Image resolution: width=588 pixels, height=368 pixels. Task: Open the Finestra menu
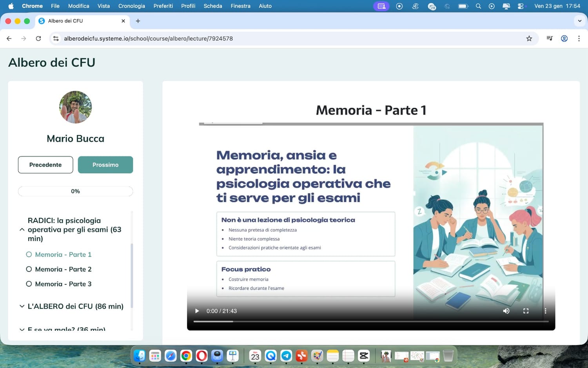coord(241,6)
